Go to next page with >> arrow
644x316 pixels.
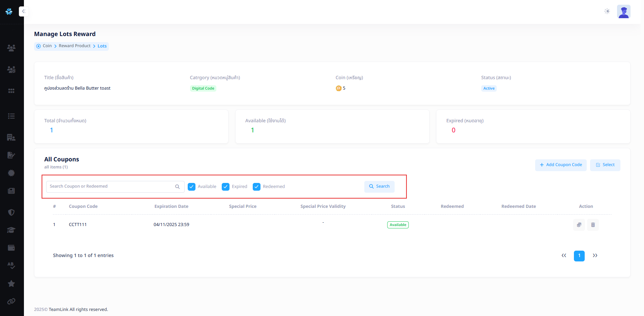(595, 256)
